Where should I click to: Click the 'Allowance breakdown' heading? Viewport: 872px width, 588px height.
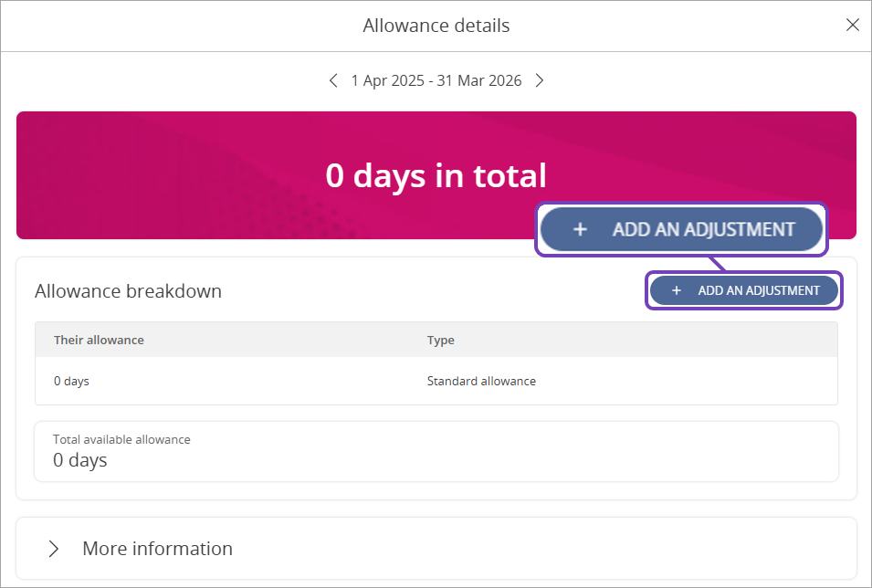(x=128, y=291)
